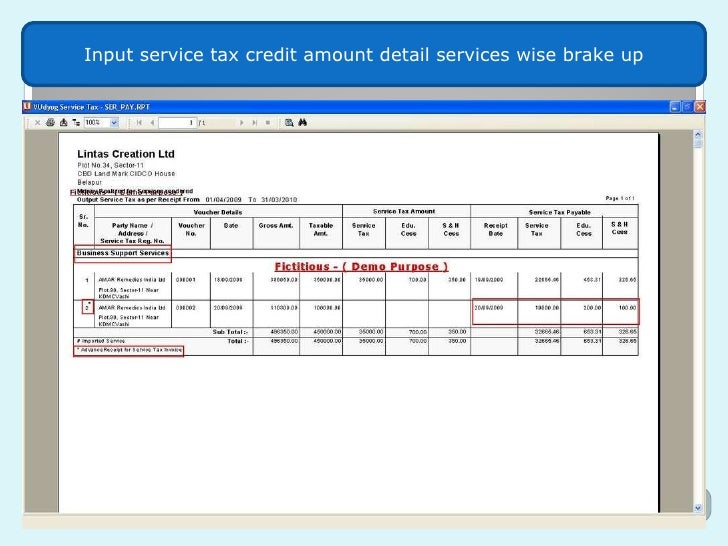
Task: Click 'Total :-' label in report
Action: coord(238,341)
